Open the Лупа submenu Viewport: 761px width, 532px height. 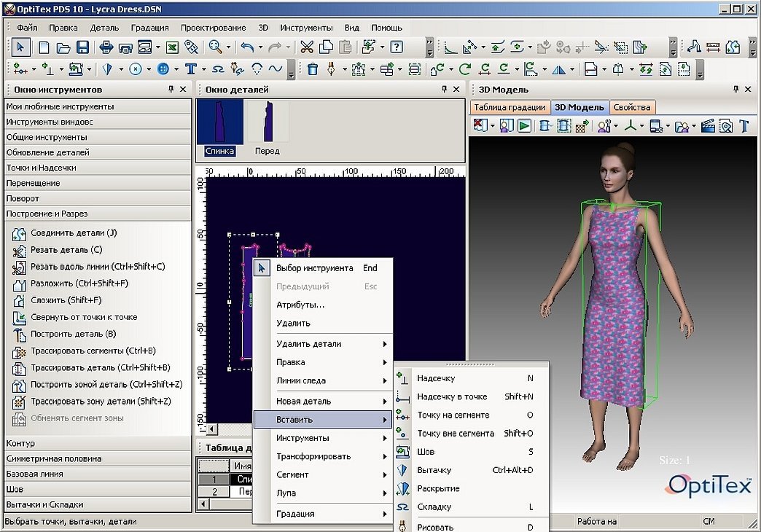pyautogui.click(x=323, y=493)
